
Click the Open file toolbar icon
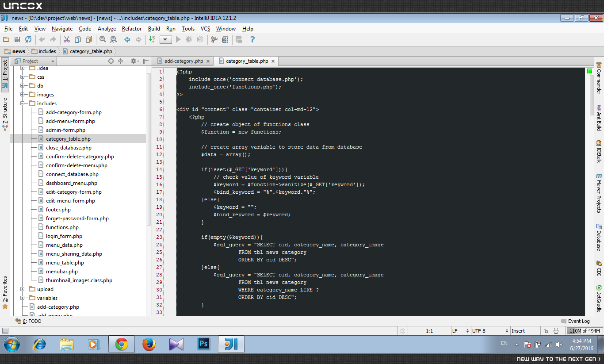(7, 40)
